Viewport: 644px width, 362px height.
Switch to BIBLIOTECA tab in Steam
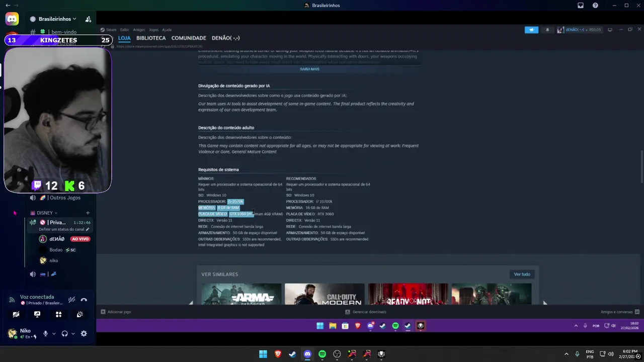pyautogui.click(x=151, y=38)
